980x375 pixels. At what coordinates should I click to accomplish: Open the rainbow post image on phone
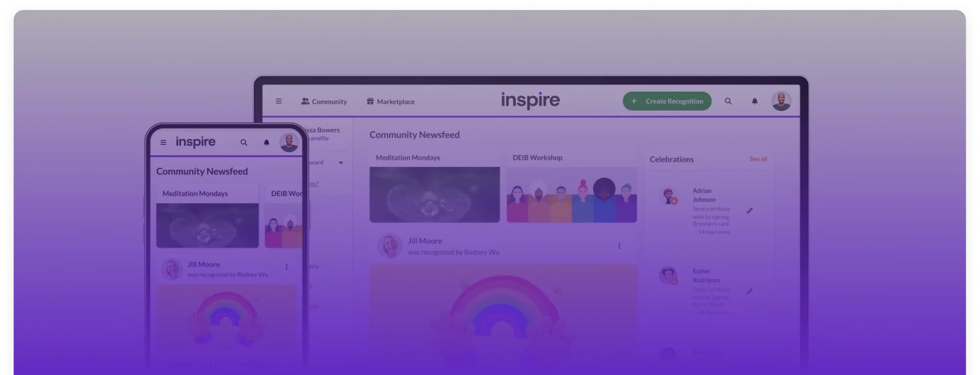pyautogui.click(x=226, y=318)
